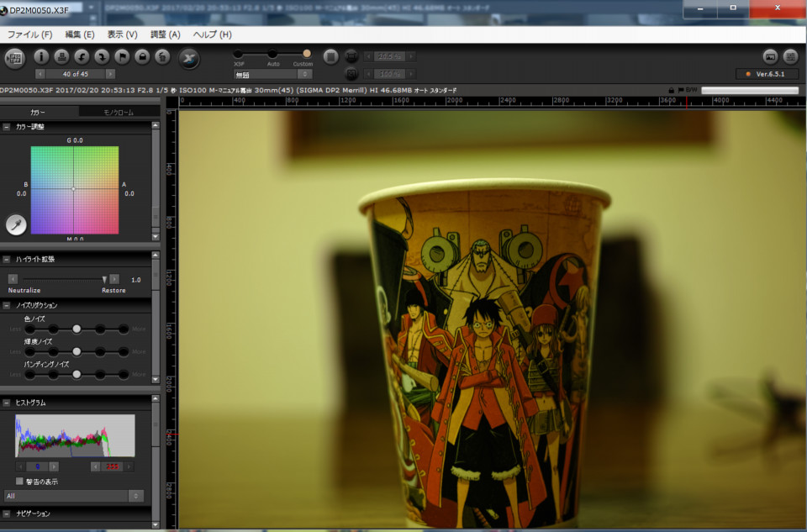
Task: Open the All histogram channel dropdown
Action: point(74,496)
